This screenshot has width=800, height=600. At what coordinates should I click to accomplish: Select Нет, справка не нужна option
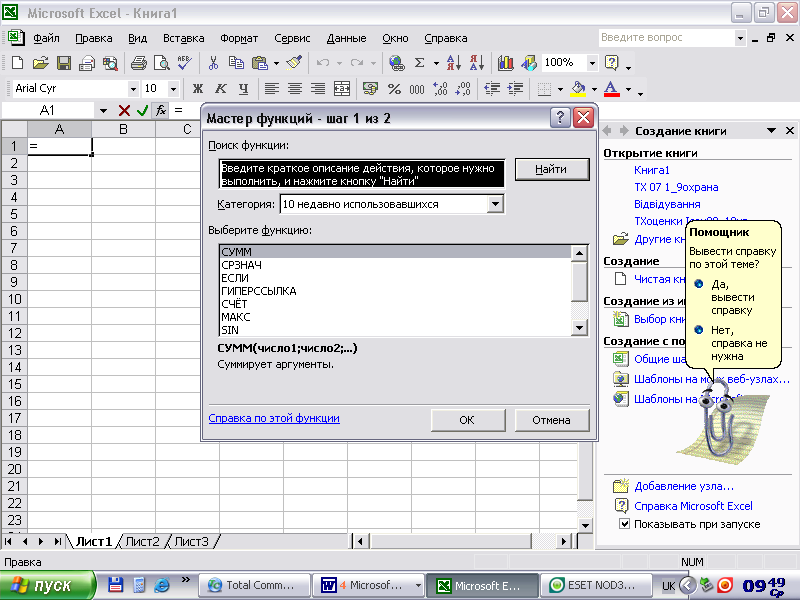point(732,343)
